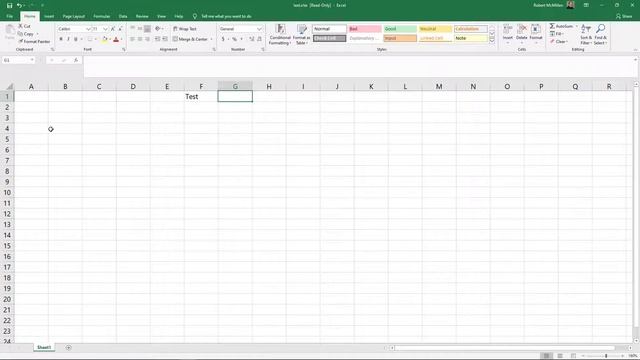Expand the Name Box dropdown
Viewport: 640px width, 360px height.
[32, 60]
